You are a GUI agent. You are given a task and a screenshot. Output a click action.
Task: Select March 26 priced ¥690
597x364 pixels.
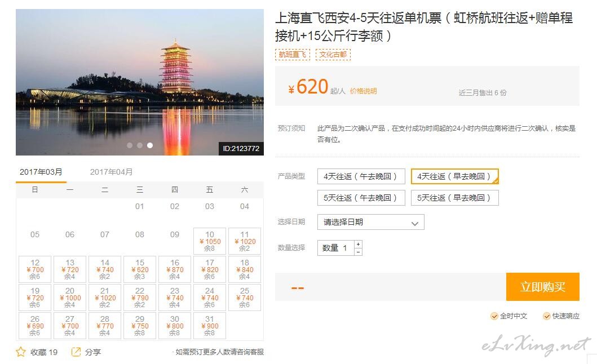click(35, 326)
